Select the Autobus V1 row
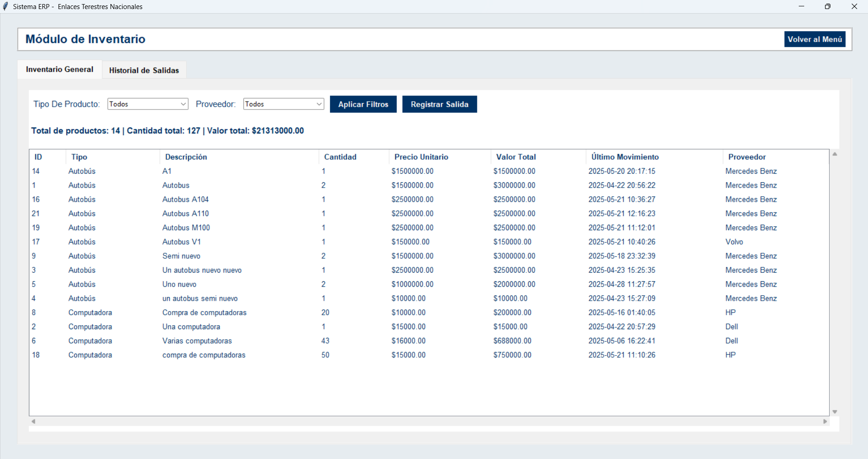 click(429, 242)
